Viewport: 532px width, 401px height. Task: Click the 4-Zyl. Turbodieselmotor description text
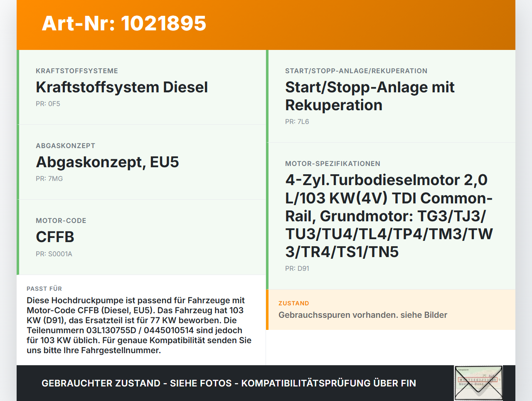click(389, 216)
